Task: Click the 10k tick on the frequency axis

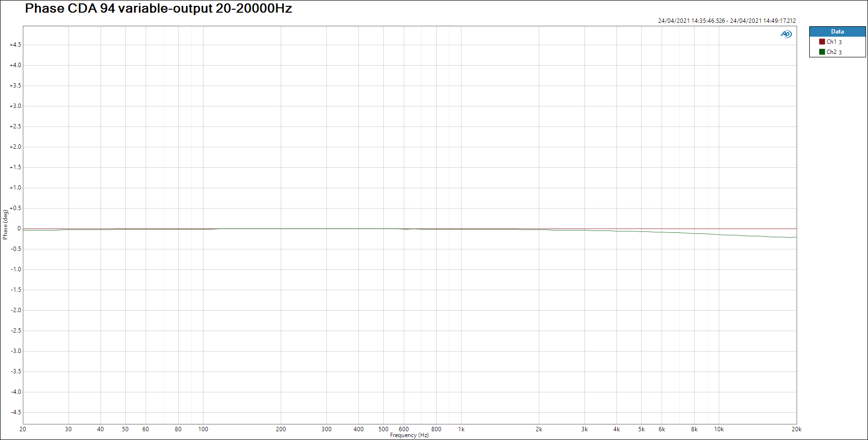Action: pos(718,429)
